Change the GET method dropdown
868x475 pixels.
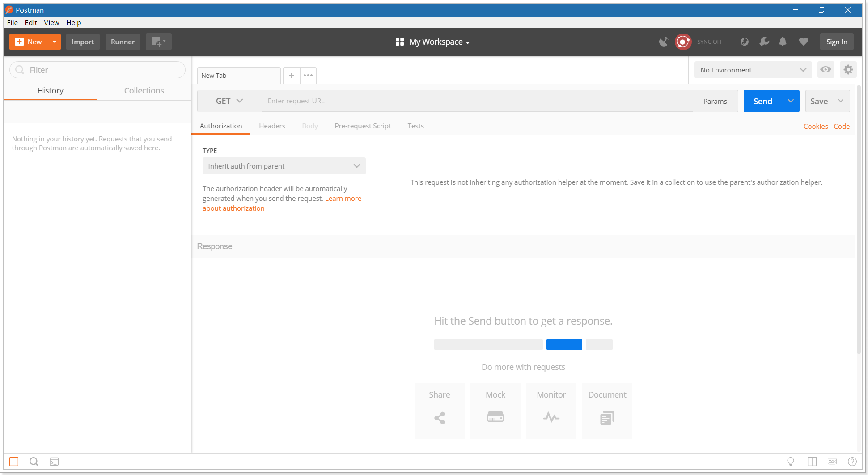tap(229, 101)
